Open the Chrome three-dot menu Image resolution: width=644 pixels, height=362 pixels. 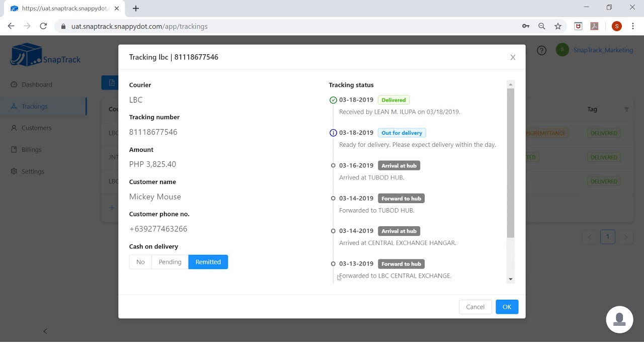click(633, 26)
